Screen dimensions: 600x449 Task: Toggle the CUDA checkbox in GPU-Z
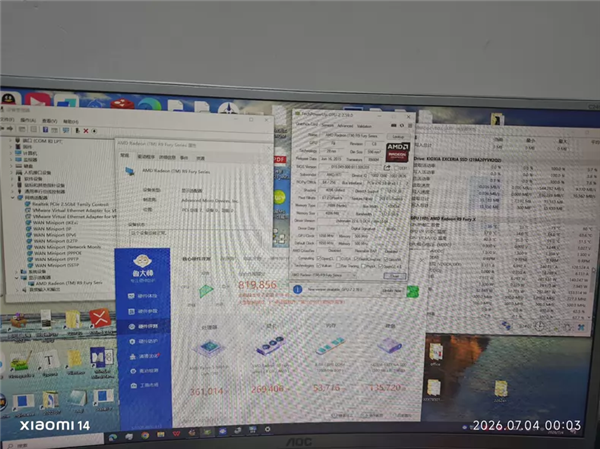(339, 259)
